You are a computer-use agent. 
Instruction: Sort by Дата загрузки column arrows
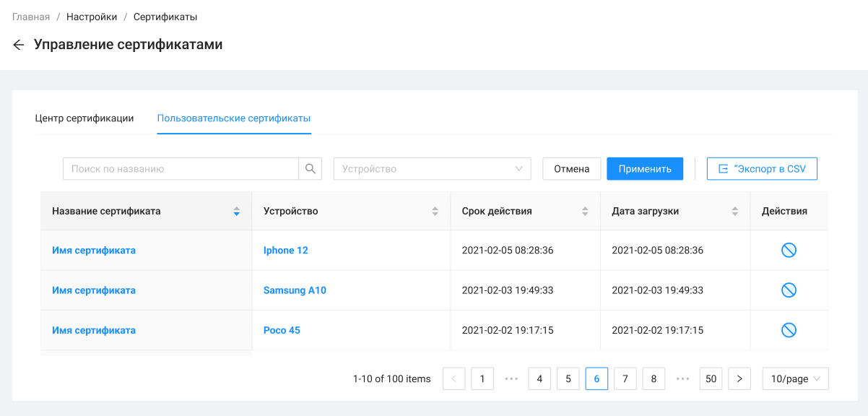click(x=734, y=212)
